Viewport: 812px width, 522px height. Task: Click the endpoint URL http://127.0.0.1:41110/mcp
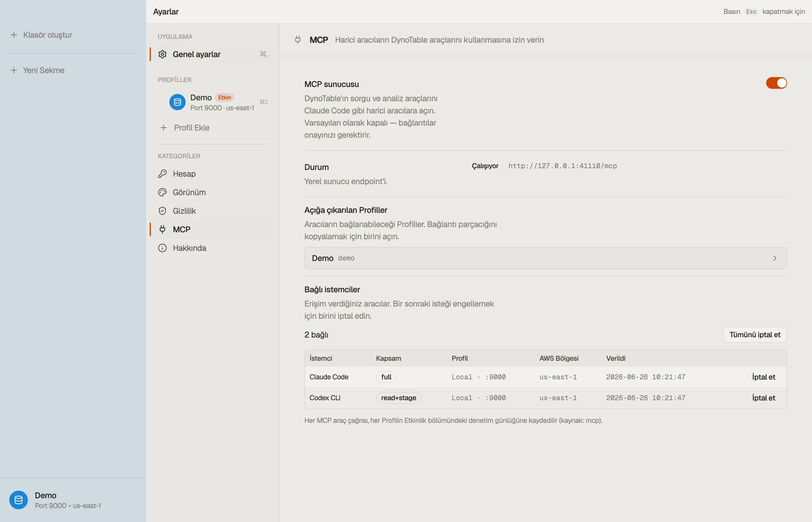coord(563,166)
